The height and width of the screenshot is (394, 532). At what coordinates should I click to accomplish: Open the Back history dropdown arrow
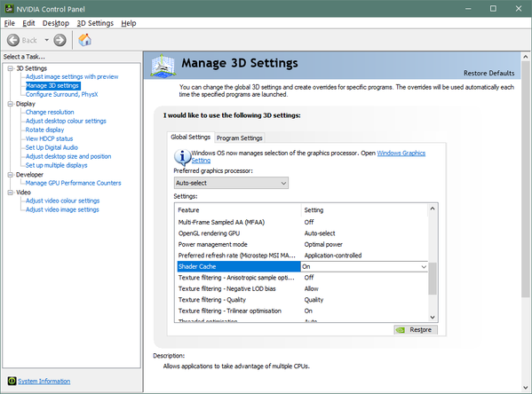tap(46, 40)
